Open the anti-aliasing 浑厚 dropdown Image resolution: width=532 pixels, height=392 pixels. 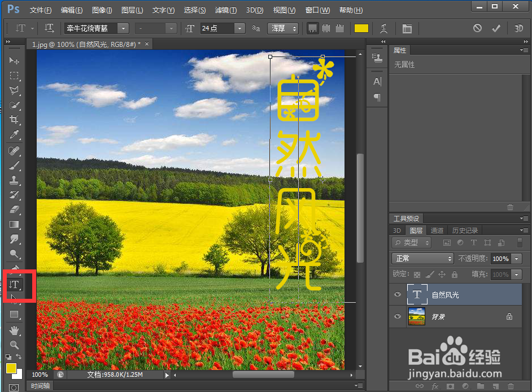282,28
